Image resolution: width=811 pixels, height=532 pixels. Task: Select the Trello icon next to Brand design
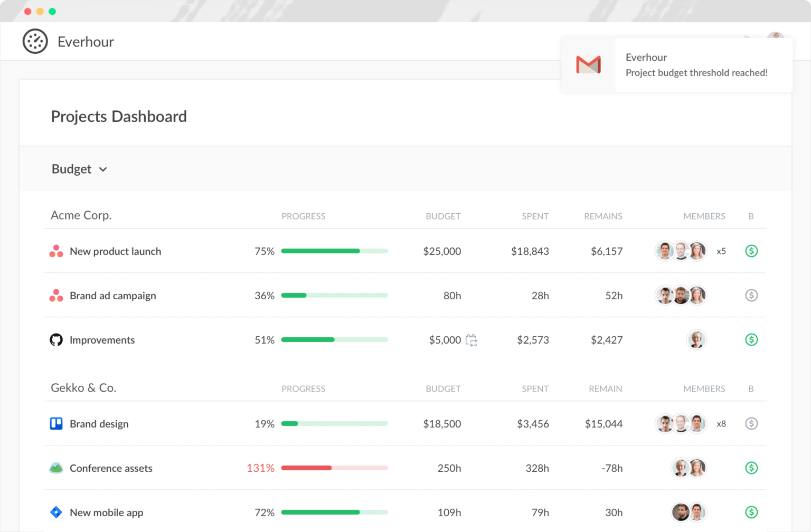pyautogui.click(x=56, y=424)
